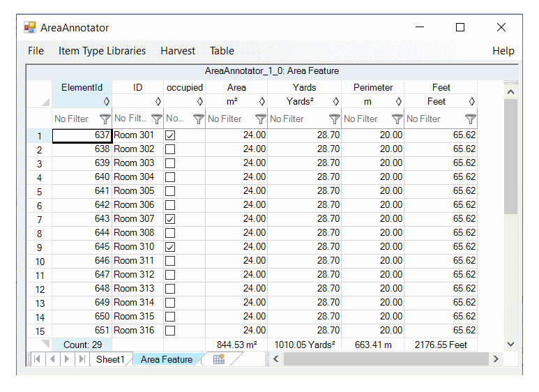Check occupied for Room 305
This screenshot has width=539, height=392.
[x=170, y=191]
